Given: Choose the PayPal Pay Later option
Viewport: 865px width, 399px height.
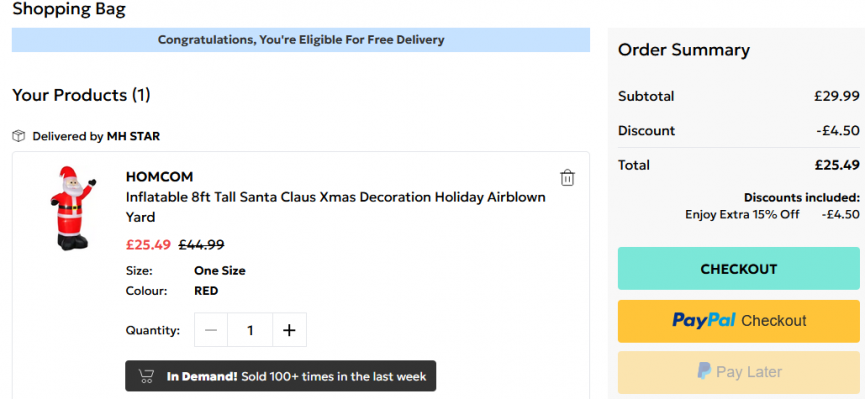Looking at the screenshot, I should pyautogui.click(x=738, y=372).
